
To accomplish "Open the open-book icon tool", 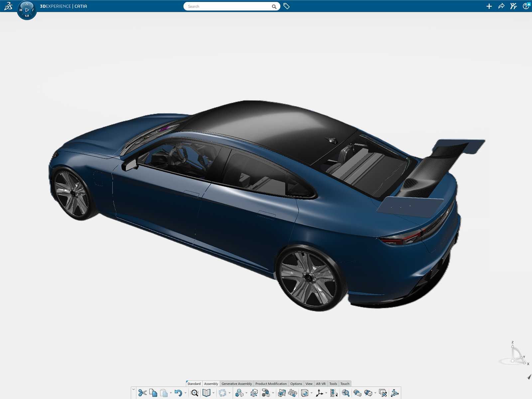I will click(206, 393).
